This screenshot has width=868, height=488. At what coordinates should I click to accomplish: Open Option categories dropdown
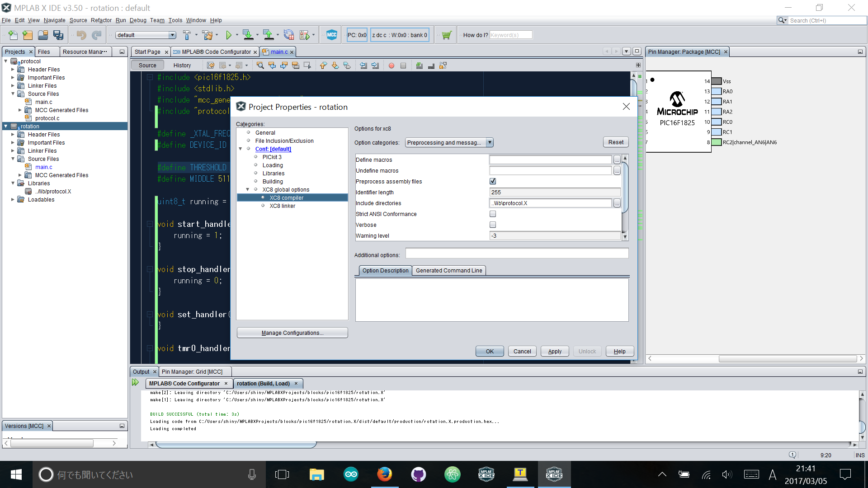[x=449, y=142]
